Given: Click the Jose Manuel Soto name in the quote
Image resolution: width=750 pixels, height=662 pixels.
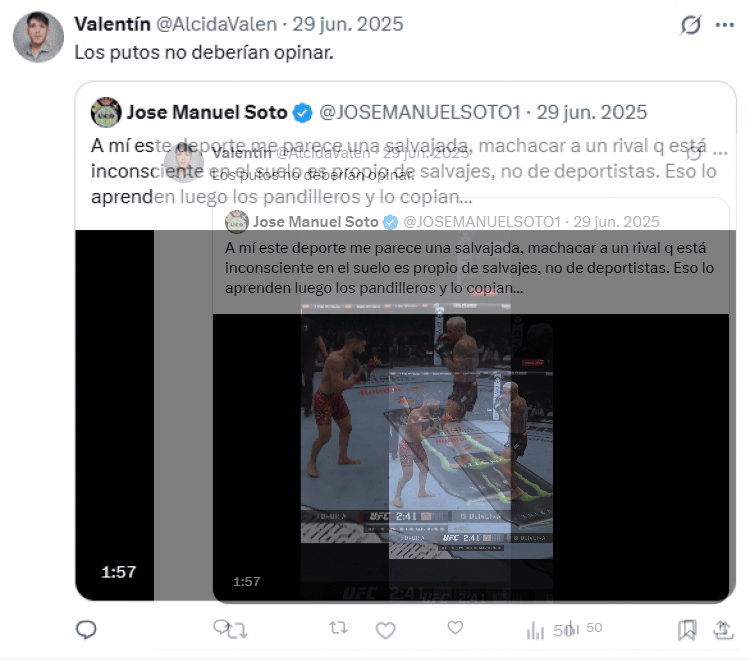Looking at the screenshot, I should coord(207,112).
